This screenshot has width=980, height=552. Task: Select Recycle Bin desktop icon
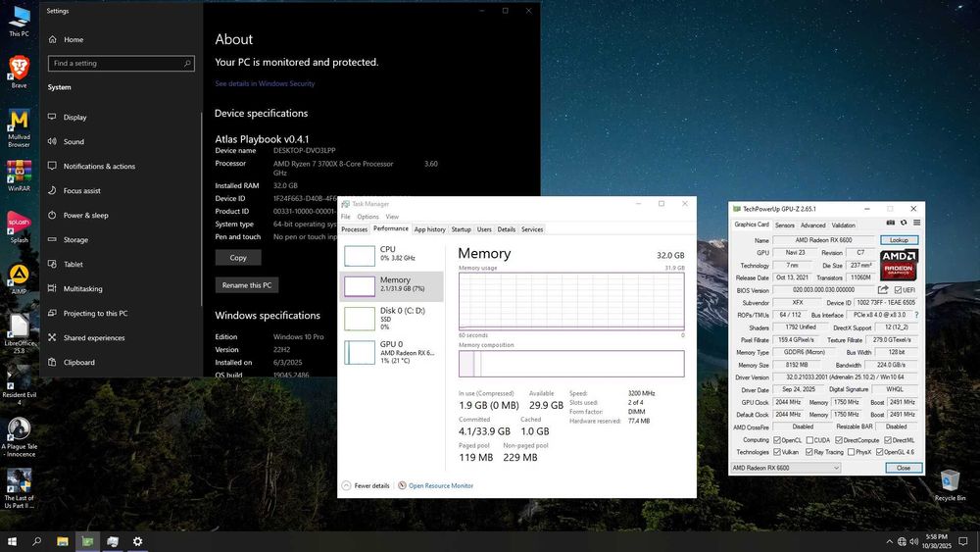(x=950, y=485)
